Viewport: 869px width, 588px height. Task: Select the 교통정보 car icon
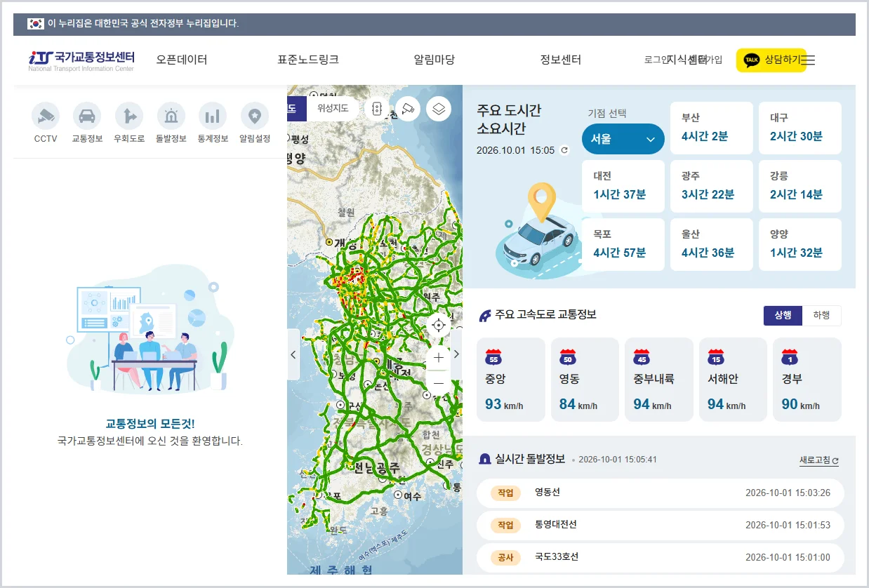point(87,116)
